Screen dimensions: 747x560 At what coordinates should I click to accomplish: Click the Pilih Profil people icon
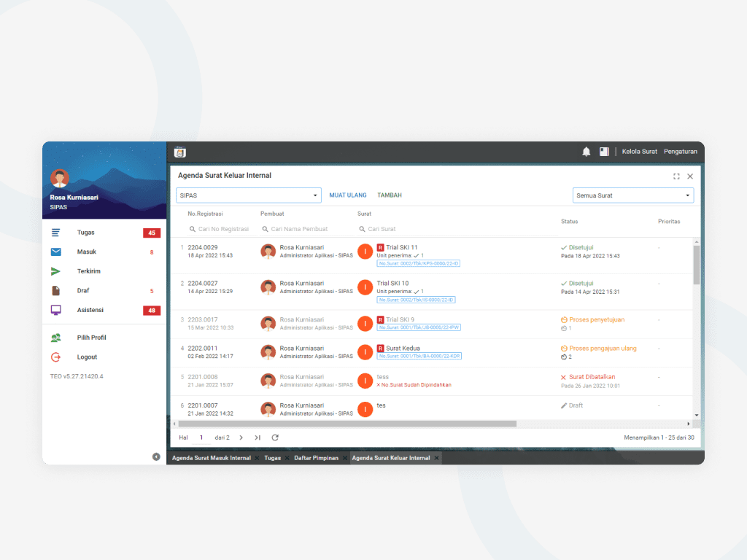55,338
